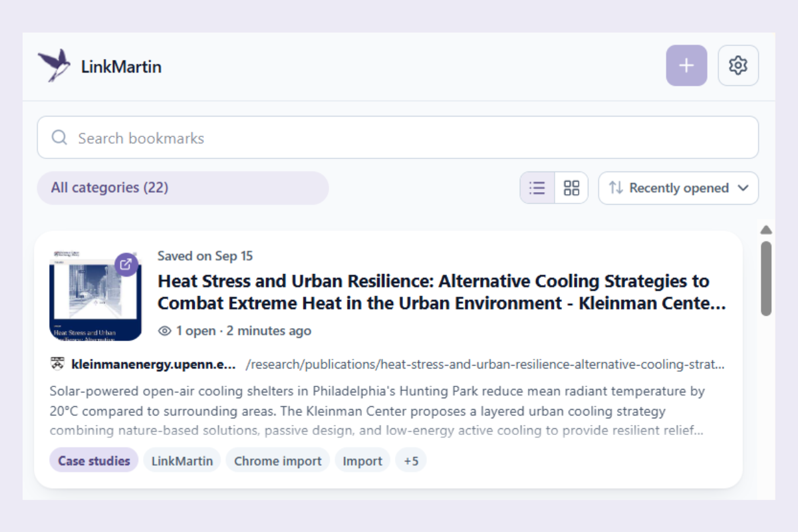Open settings via the gear icon
The image size is (798, 532).
738,66
